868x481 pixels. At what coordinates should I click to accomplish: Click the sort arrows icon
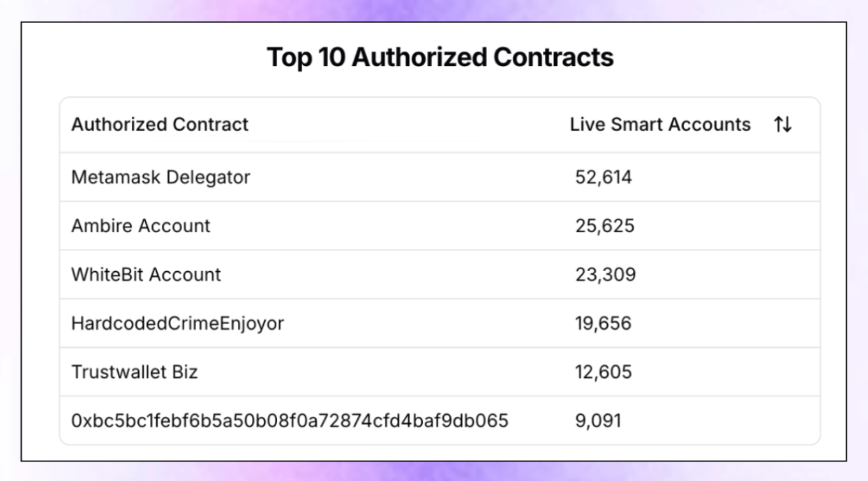[x=783, y=125]
